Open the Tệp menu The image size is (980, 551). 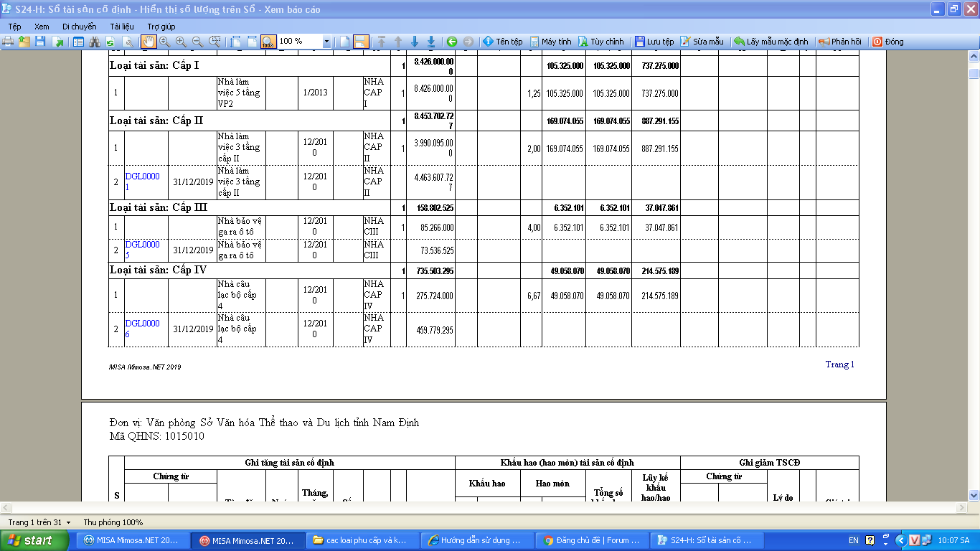coord(14,27)
